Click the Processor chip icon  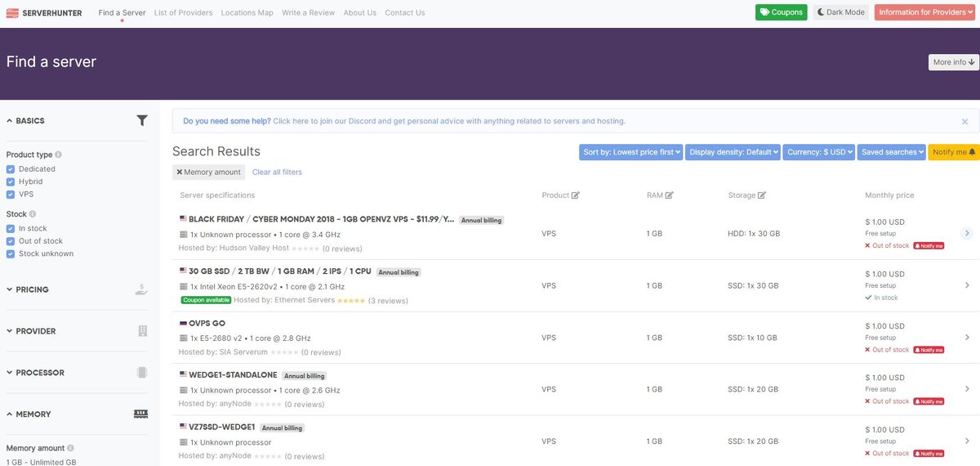(x=142, y=373)
